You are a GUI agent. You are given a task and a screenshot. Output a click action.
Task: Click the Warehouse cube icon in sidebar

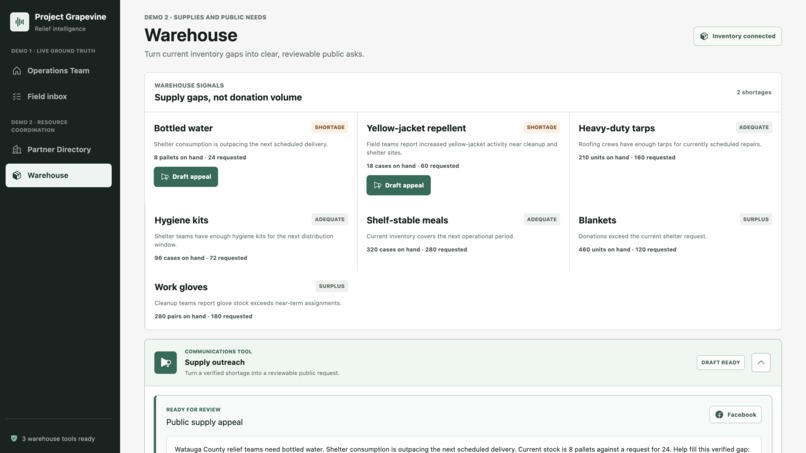click(x=17, y=175)
